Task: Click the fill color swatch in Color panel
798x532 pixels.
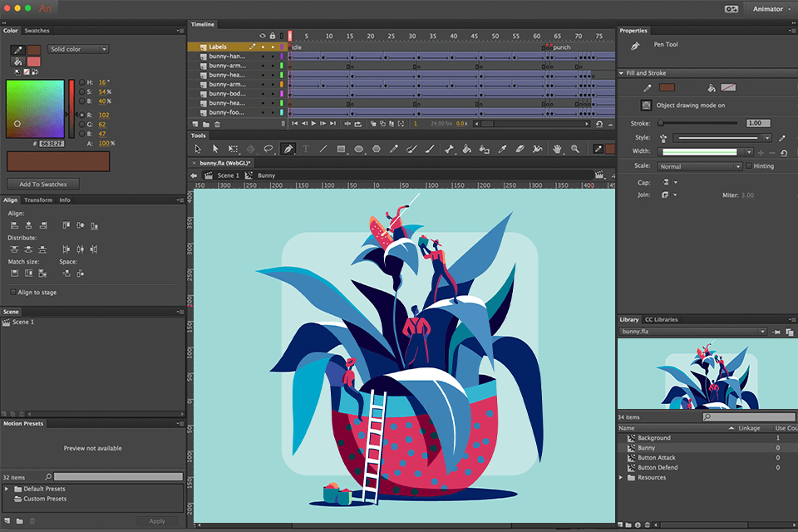Action: point(33,62)
